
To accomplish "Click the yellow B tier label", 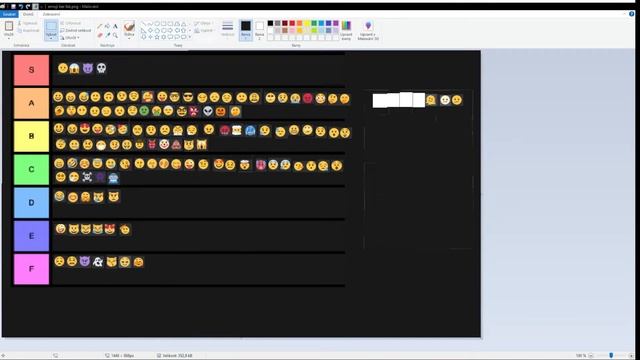I will pyautogui.click(x=31, y=136).
